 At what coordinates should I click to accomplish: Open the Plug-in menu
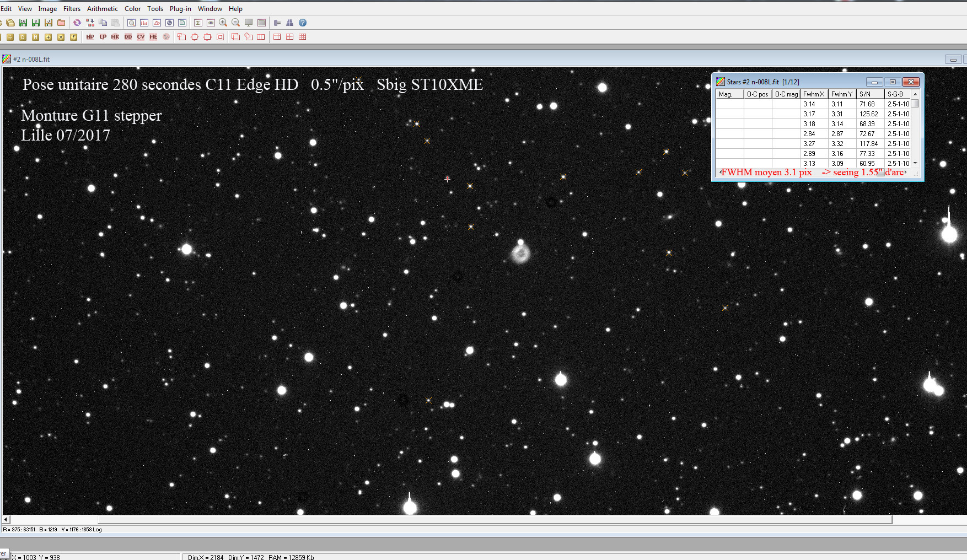(x=181, y=9)
